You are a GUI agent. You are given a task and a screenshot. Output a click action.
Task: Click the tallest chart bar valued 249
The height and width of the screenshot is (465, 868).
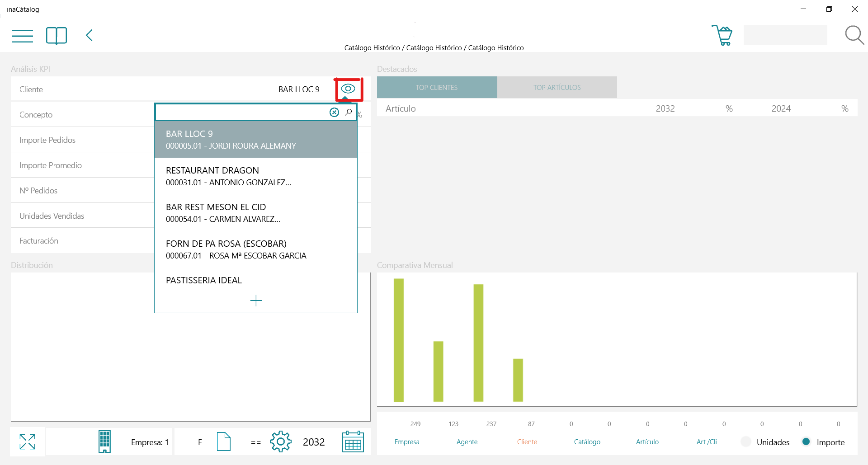tap(399, 340)
